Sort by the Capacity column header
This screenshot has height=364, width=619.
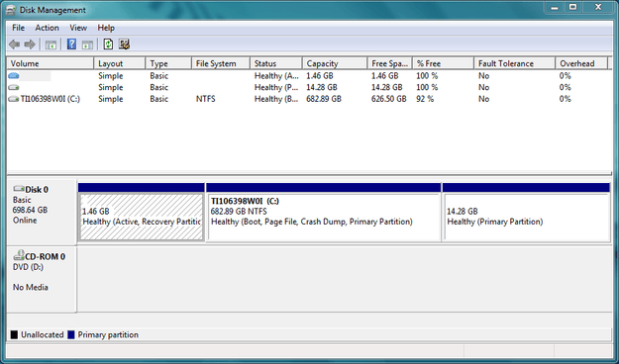click(335, 63)
